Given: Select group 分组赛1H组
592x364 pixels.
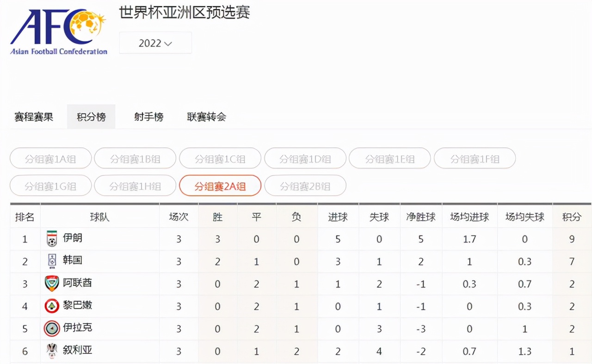Looking at the screenshot, I should pyautogui.click(x=135, y=186).
